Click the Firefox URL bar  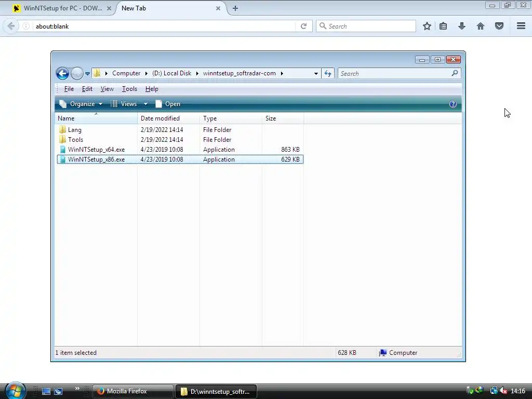click(164, 26)
